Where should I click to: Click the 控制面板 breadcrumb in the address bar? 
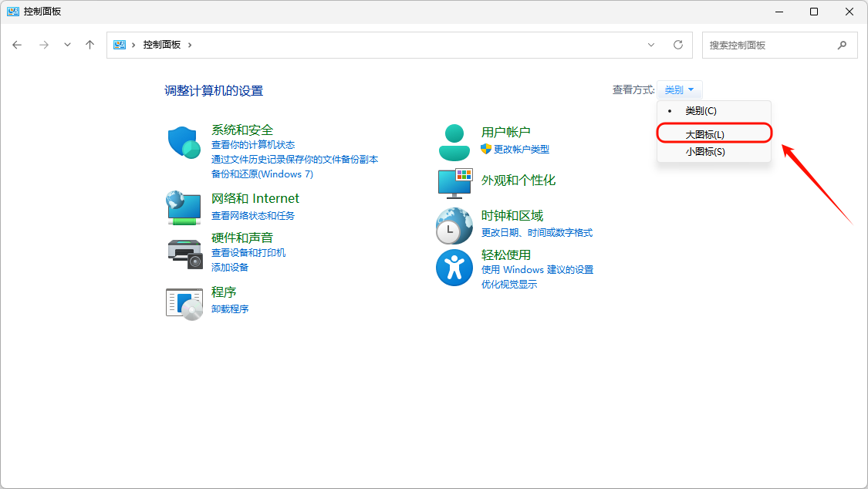[x=162, y=45]
